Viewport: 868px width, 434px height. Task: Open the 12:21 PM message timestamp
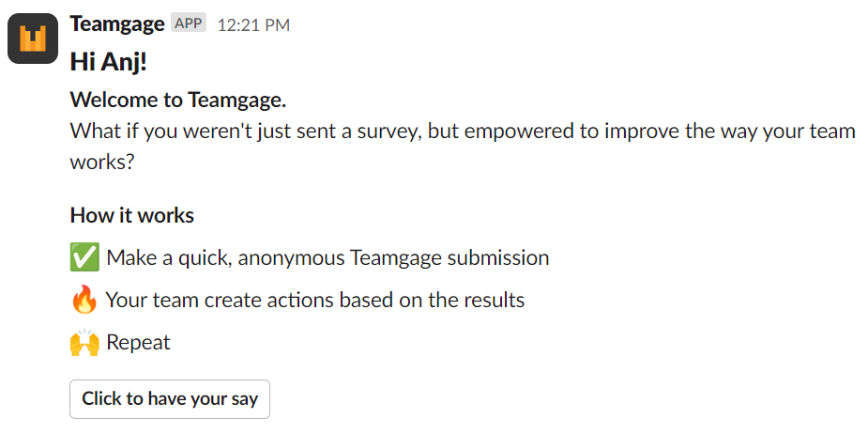253,25
